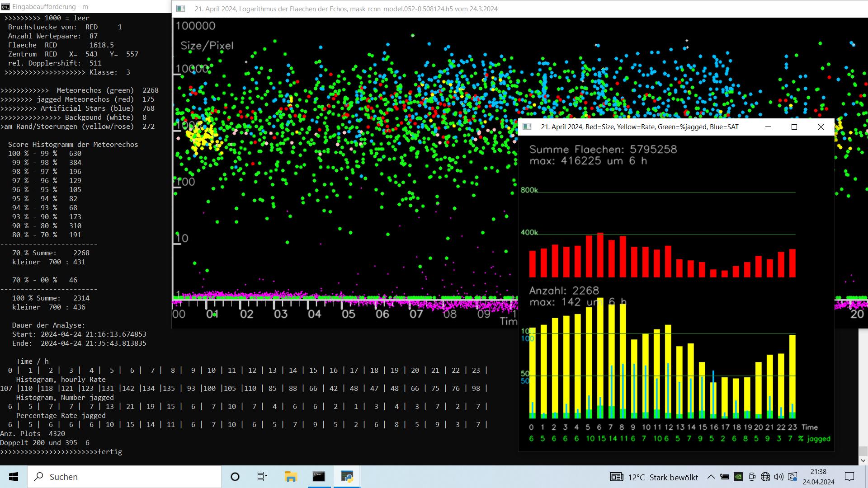868x488 pixels.
Task: Open the notification center icon
Action: click(849, 477)
